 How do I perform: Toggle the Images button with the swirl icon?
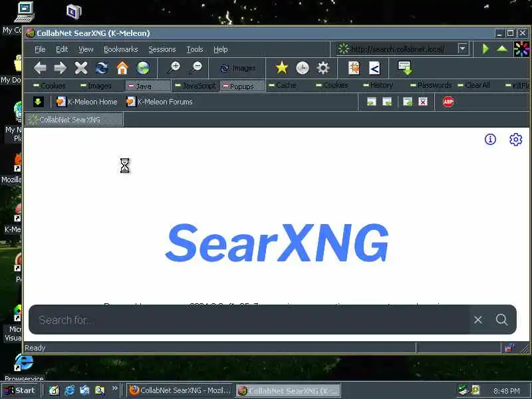(x=237, y=68)
